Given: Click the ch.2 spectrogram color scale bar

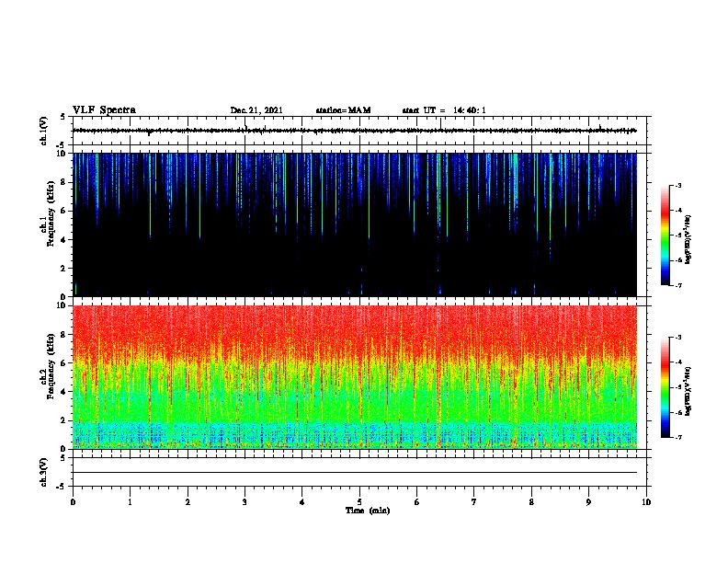Looking at the screenshot, I should pos(665,387).
